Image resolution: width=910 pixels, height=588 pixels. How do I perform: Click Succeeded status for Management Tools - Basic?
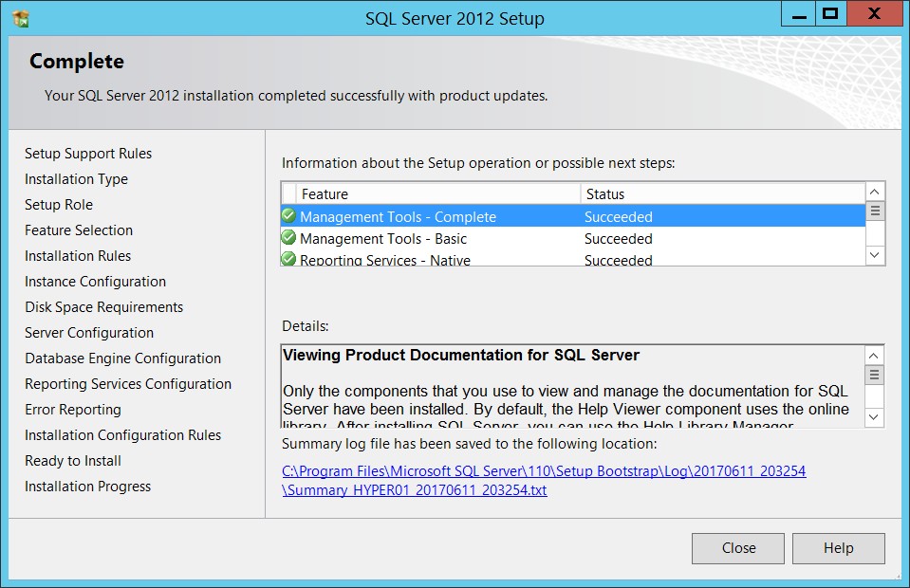618,238
